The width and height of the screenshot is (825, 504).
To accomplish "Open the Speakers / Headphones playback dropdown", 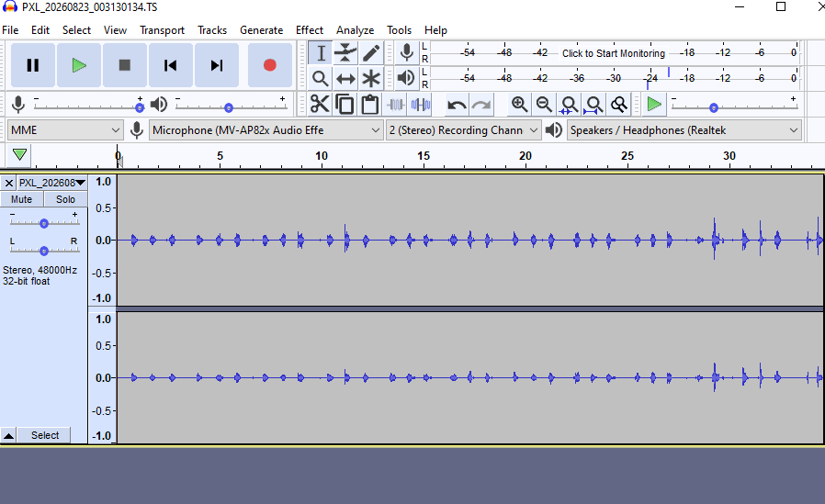I will click(684, 129).
